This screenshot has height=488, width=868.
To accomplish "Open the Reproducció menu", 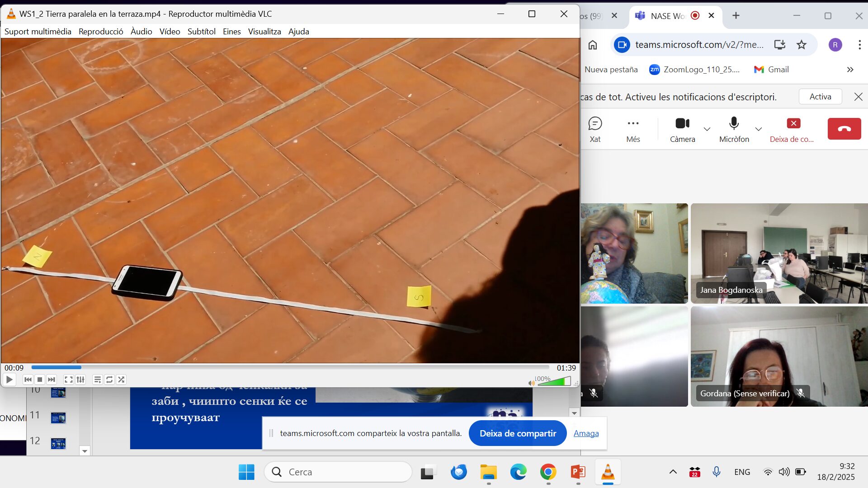I will click(x=101, y=31).
